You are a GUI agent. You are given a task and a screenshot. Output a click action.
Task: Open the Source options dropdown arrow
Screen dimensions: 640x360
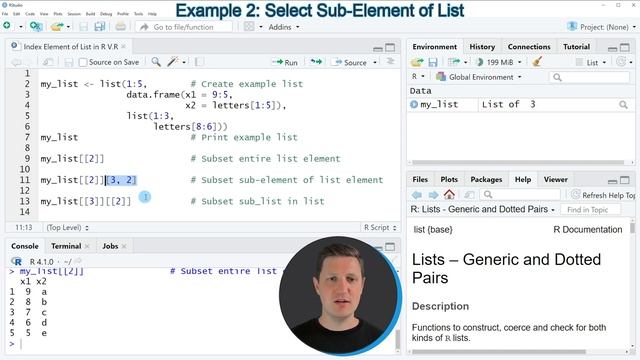tap(375, 62)
